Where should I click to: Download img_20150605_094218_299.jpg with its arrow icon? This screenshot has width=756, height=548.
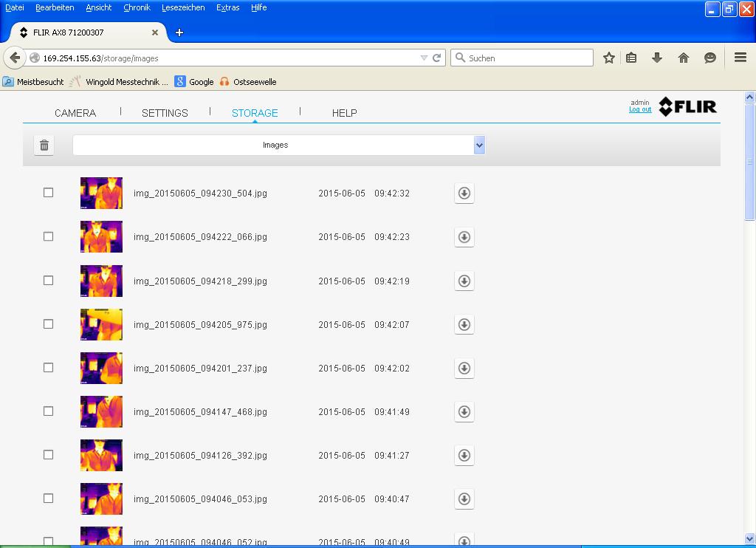point(464,281)
